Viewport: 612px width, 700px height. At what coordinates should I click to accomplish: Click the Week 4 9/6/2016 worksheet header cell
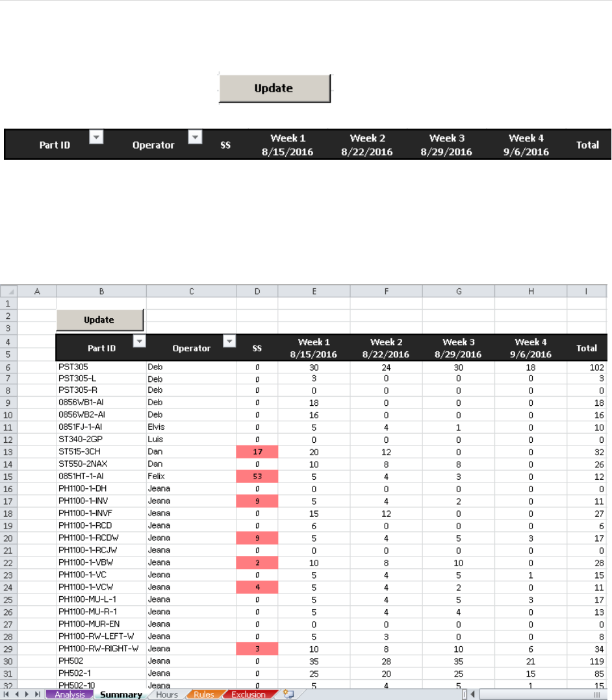(531, 348)
